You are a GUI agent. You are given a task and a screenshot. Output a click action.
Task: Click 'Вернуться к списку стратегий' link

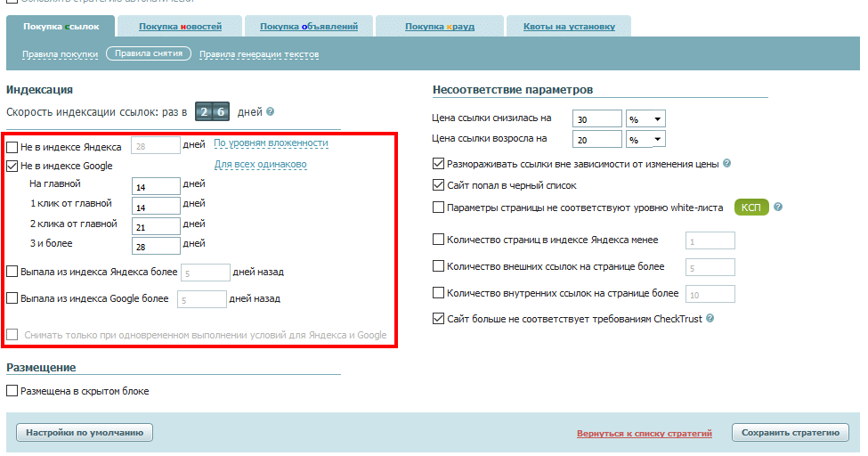click(645, 433)
